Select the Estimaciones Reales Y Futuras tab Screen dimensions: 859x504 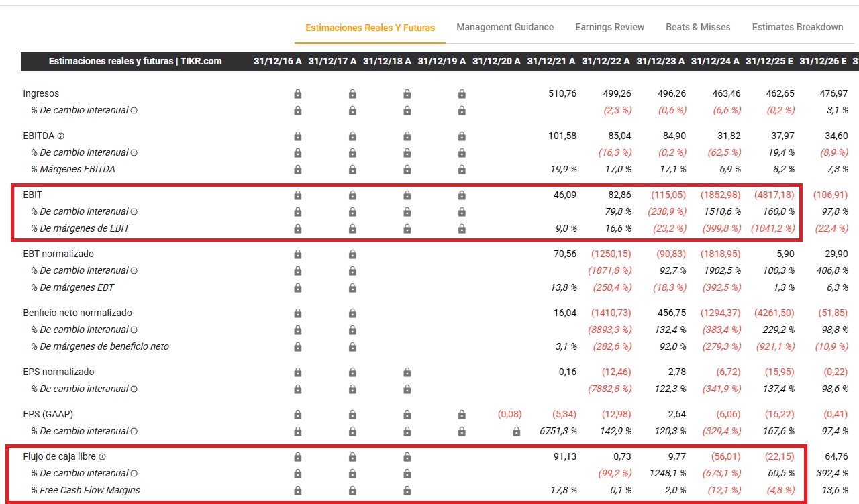370,28
